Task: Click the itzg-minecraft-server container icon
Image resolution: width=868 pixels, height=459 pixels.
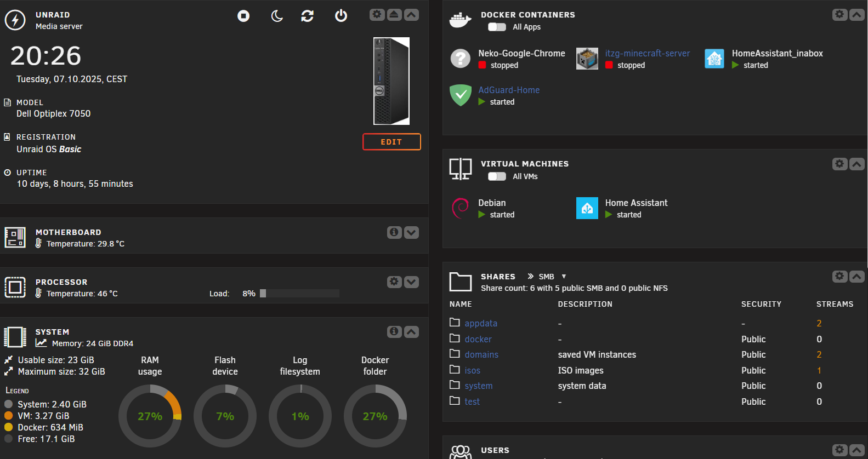Action: click(587, 58)
